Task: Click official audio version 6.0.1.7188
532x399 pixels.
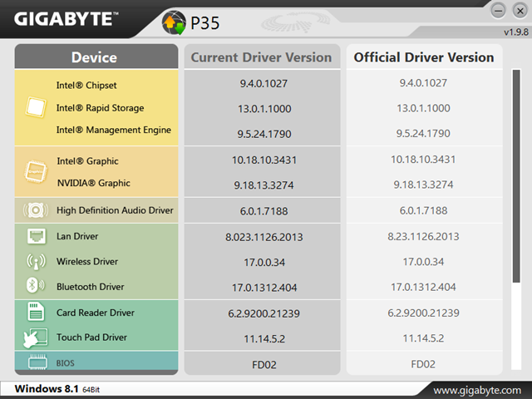Action: point(423,210)
